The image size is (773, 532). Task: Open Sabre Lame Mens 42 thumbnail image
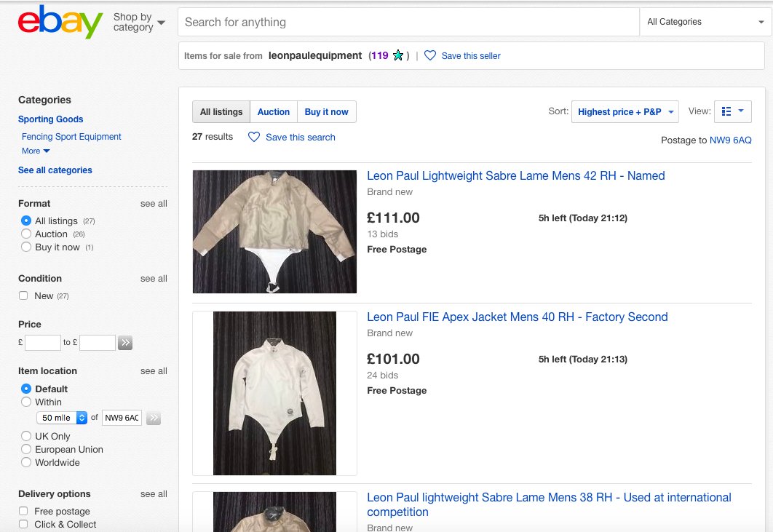tap(274, 231)
